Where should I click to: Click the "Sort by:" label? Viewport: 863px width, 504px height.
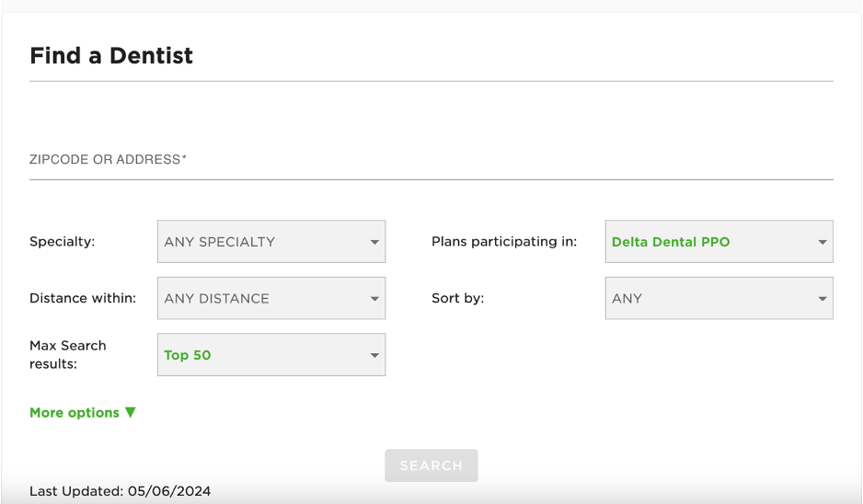pos(457,299)
